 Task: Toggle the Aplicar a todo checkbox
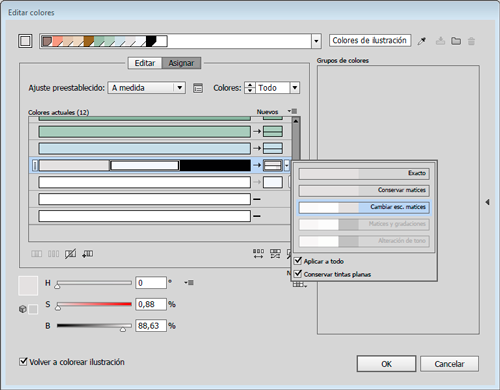click(298, 261)
